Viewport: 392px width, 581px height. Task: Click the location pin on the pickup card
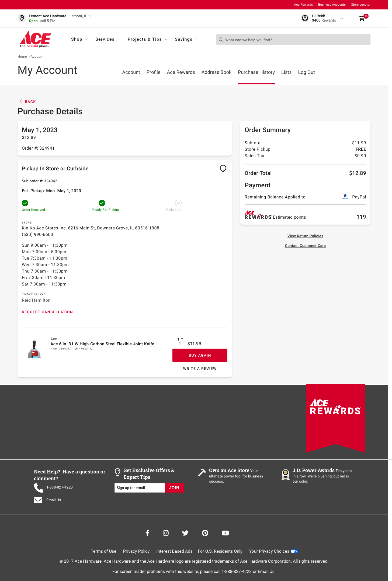coord(223,169)
